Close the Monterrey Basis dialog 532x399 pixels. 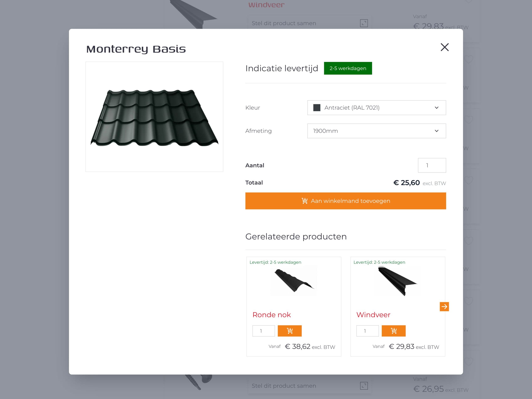point(445,47)
